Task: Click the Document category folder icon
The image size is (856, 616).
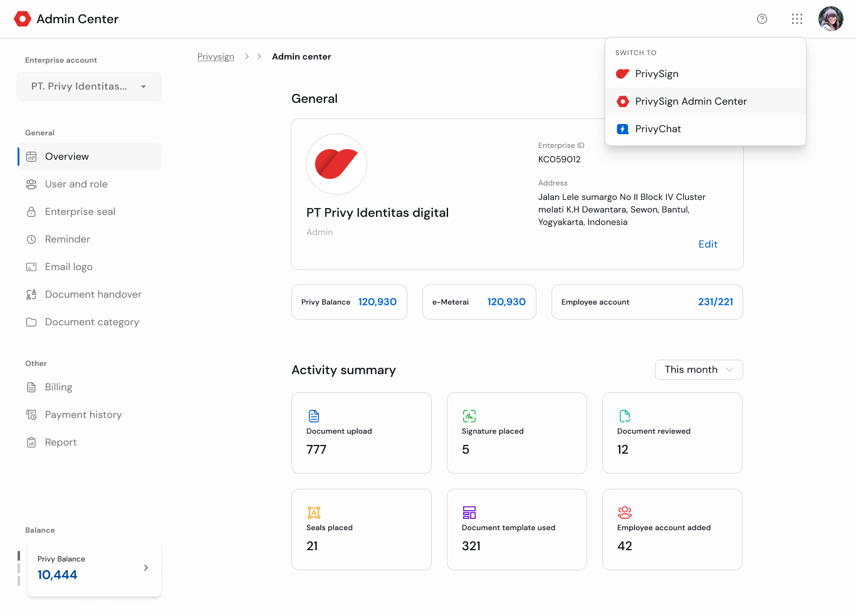Action: tap(31, 322)
